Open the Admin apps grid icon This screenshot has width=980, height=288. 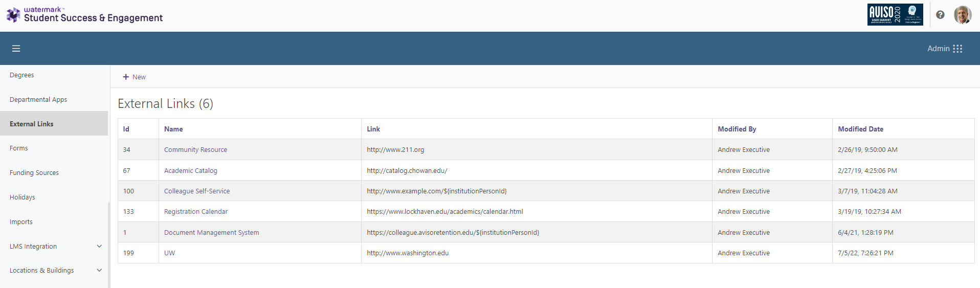click(957, 49)
